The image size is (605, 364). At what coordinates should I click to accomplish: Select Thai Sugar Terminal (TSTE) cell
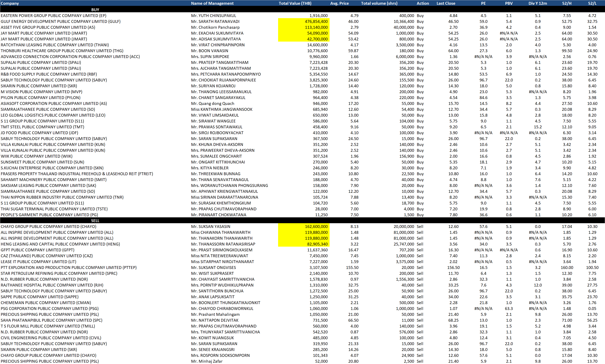pos(54,209)
